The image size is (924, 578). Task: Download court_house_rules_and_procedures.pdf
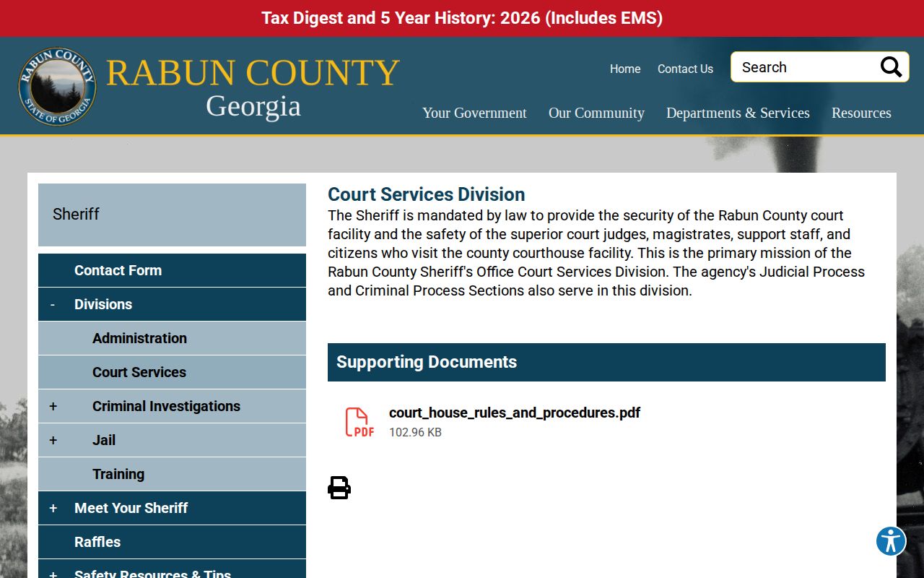(515, 413)
